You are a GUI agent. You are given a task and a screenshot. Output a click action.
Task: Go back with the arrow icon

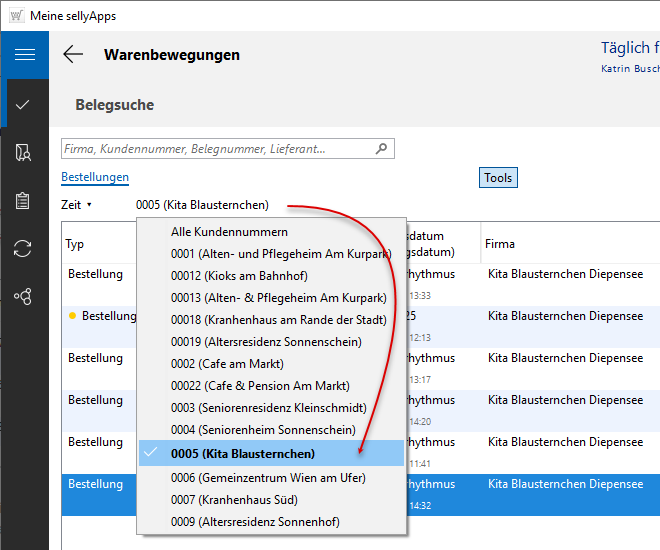[73, 55]
